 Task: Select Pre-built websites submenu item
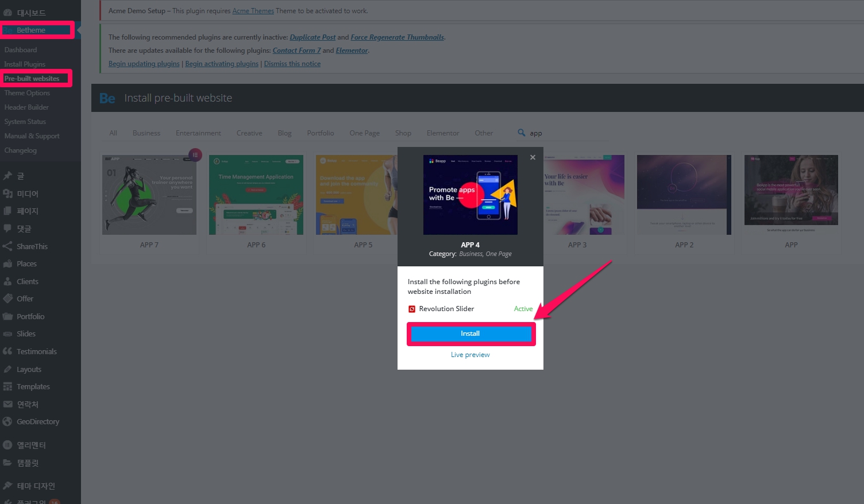(x=32, y=79)
